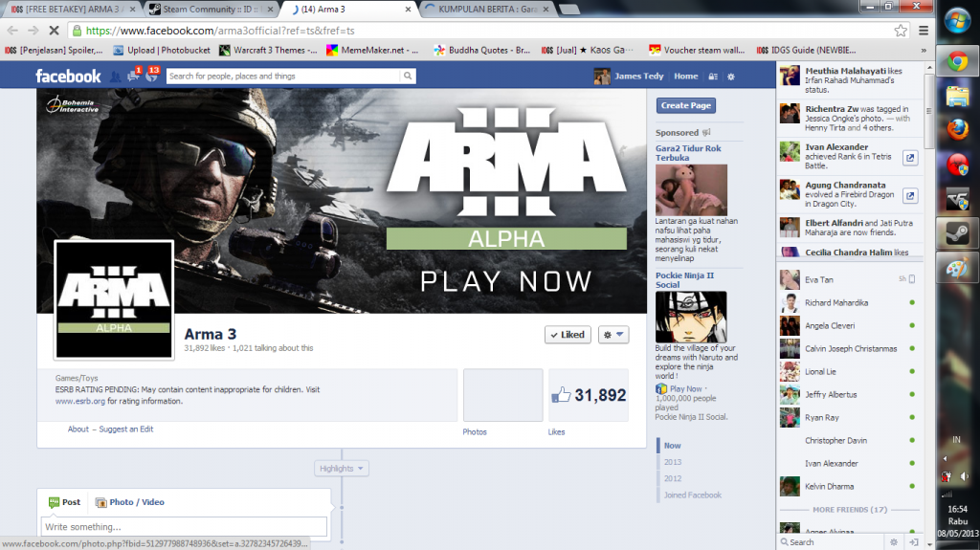Open Gara2 Tidur Rok Terbuka ad title
Viewport: 980px width, 550px height.
[688, 153]
